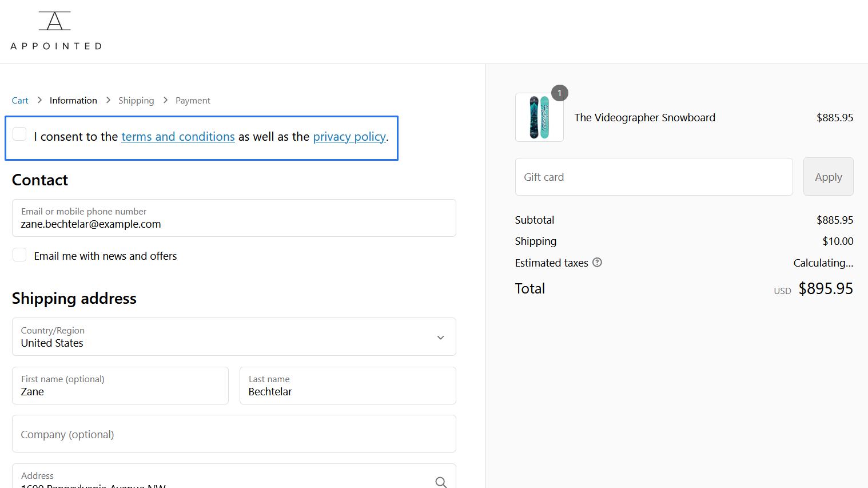Open the privacy policy link
Viewport: 868px width, 488px height.
[x=349, y=136]
